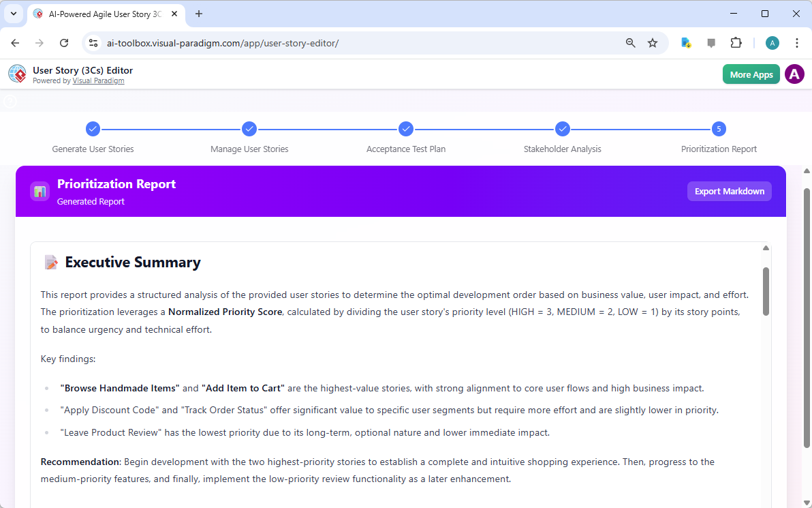Click the completed Generate User Stories step checkmark
The height and width of the screenshot is (508, 812).
click(x=93, y=129)
